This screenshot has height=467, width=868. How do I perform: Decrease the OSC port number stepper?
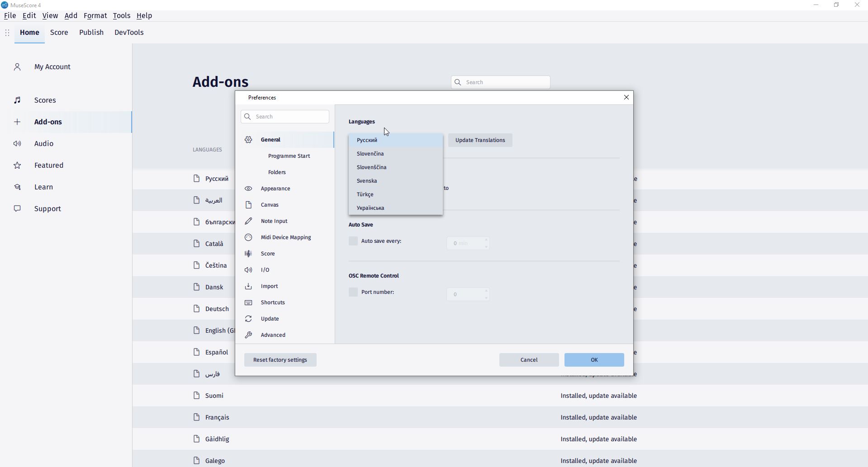[x=486, y=298]
